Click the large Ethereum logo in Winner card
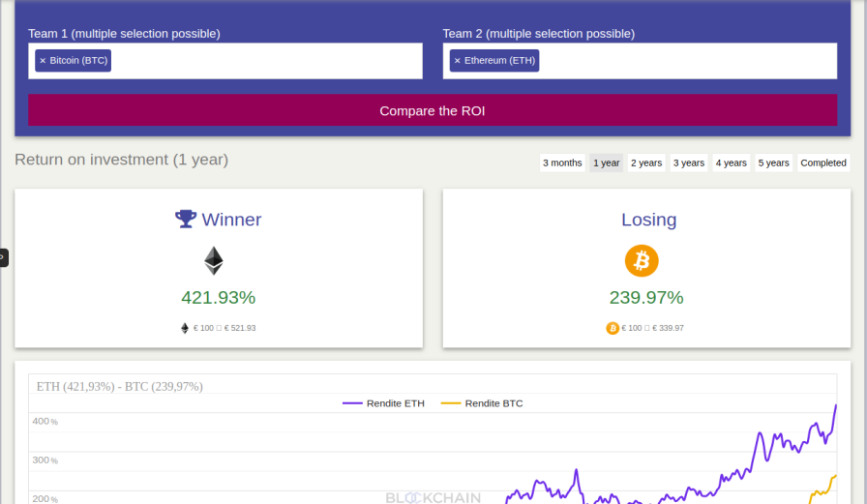Screen dimensions: 867x504 pos(214,261)
